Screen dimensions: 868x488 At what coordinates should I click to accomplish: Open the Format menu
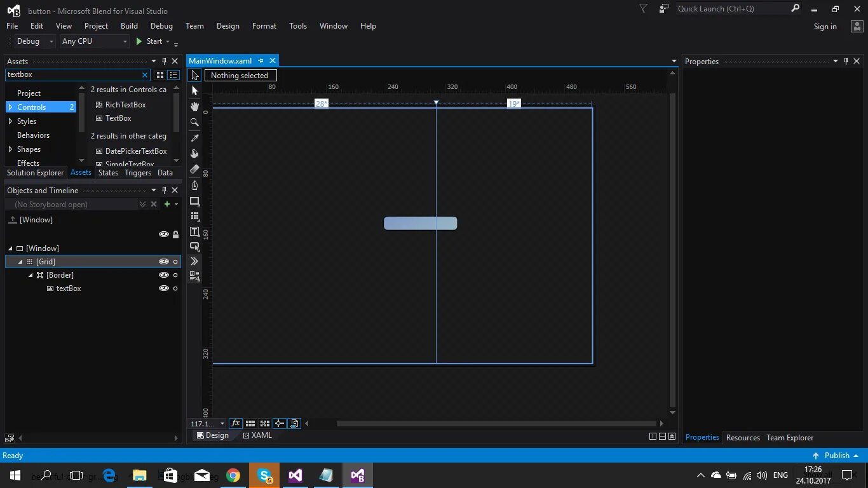click(264, 26)
